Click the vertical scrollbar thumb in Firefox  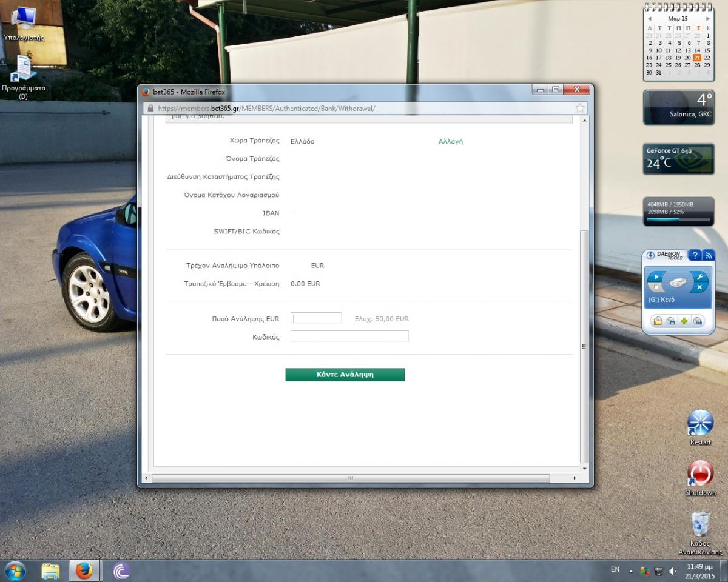(584, 346)
